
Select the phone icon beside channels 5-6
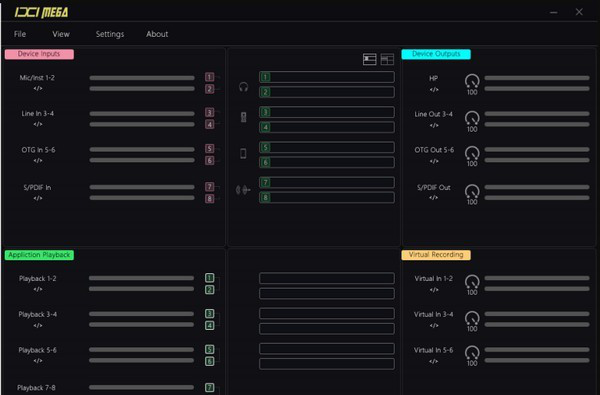(243, 153)
